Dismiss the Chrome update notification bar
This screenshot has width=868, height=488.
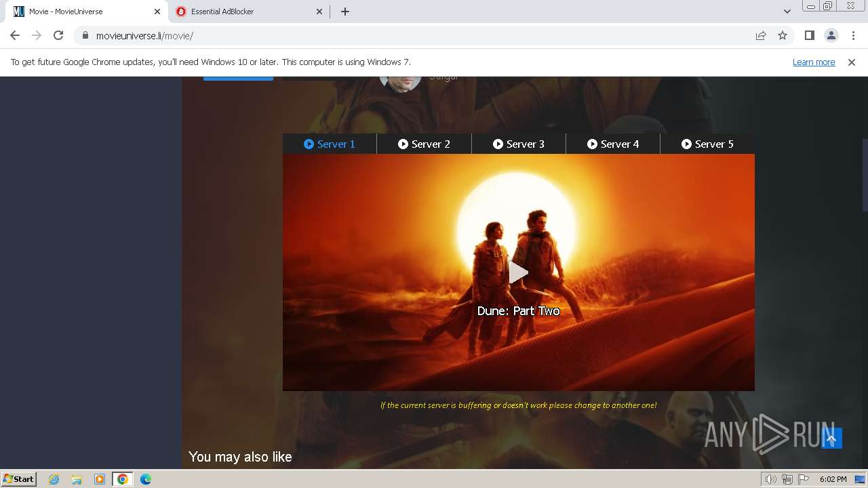coord(852,62)
